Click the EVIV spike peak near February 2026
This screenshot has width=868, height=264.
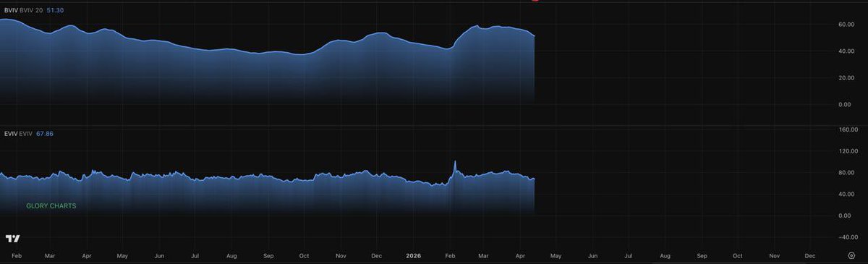pyautogui.click(x=454, y=161)
